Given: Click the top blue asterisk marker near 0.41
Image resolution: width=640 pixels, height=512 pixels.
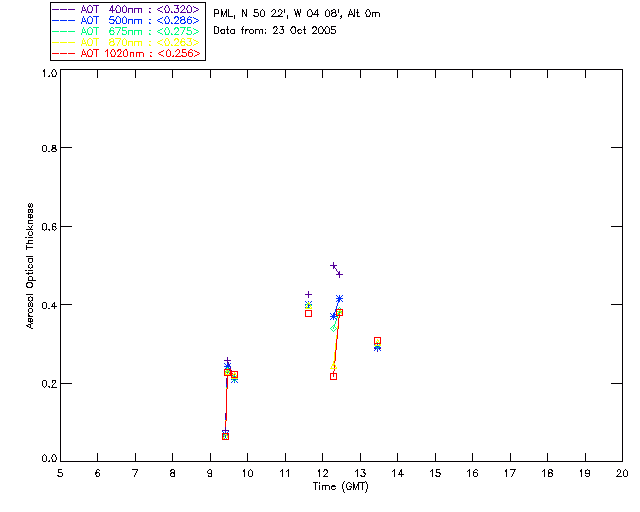Looking at the screenshot, I should tap(339, 298).
